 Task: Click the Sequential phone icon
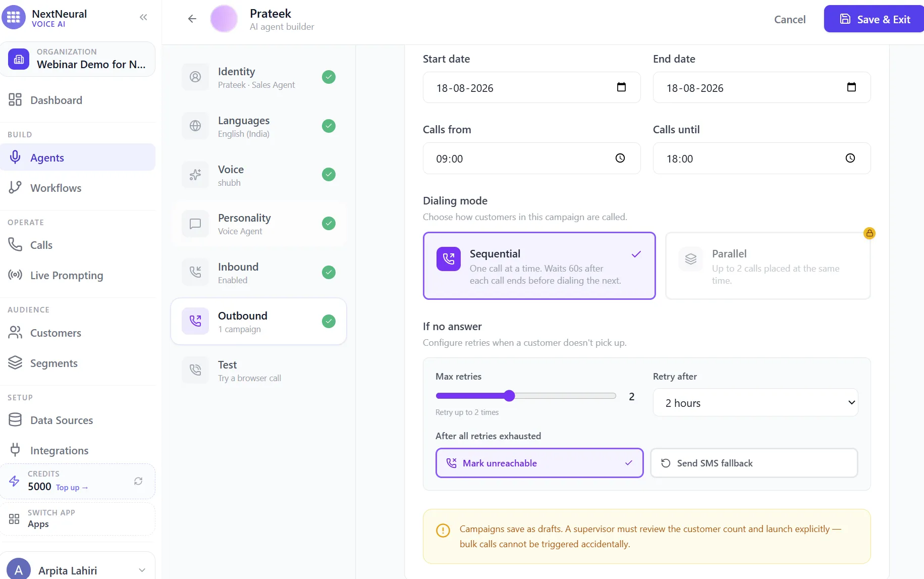[x=449, y=259]
